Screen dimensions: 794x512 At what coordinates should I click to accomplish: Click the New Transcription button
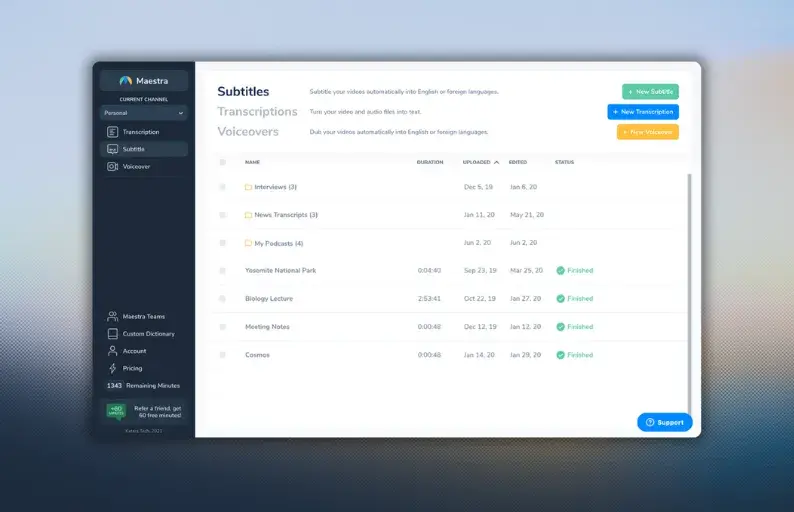coord(642,112)
